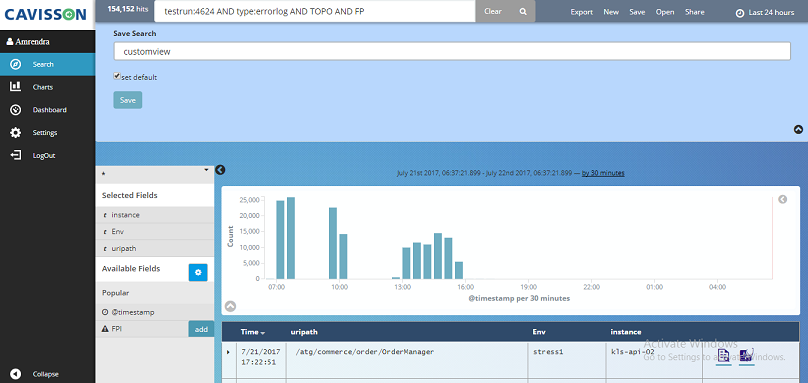This screenshot has height=383, width=808.
Task: Click the @timestamp clock type icon
Action: tap(105, 312)
